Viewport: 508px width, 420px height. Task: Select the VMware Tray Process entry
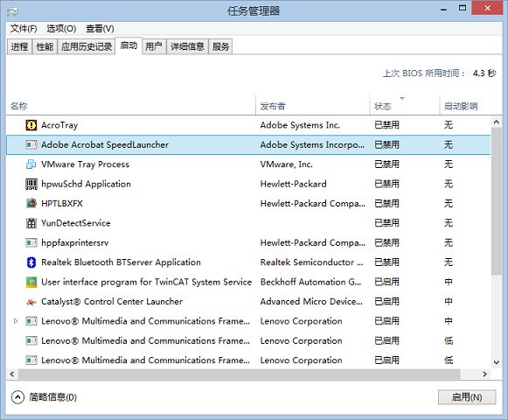point(85,164)
